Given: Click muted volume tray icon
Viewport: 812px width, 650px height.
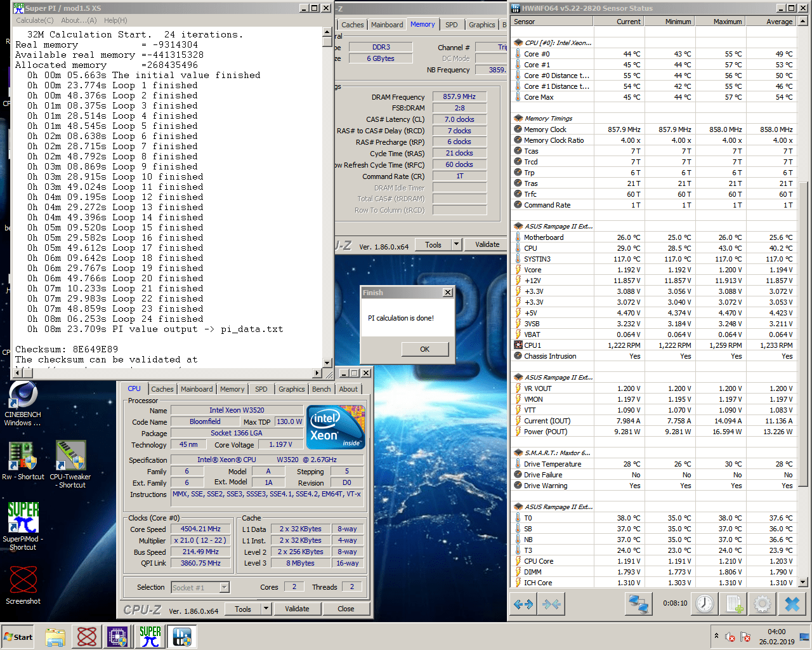Looking at the screenshot, I should 730,637.
